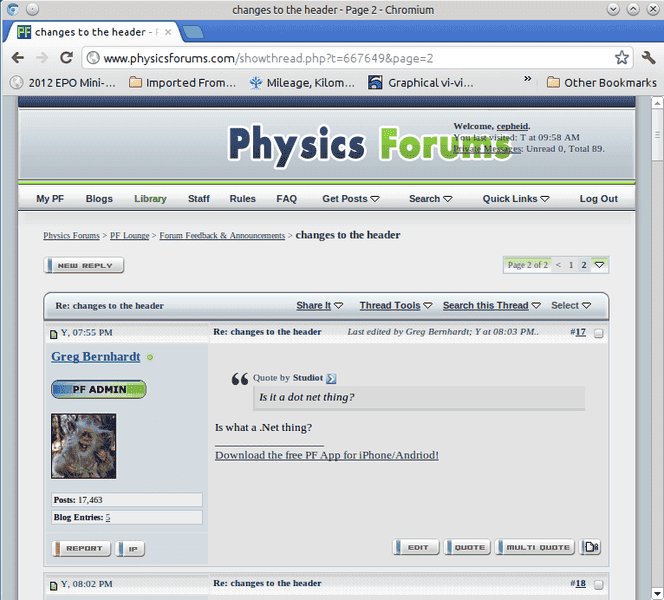Open the Download free PF App link
Screen dimensions: 664x600
coord(326,455)
